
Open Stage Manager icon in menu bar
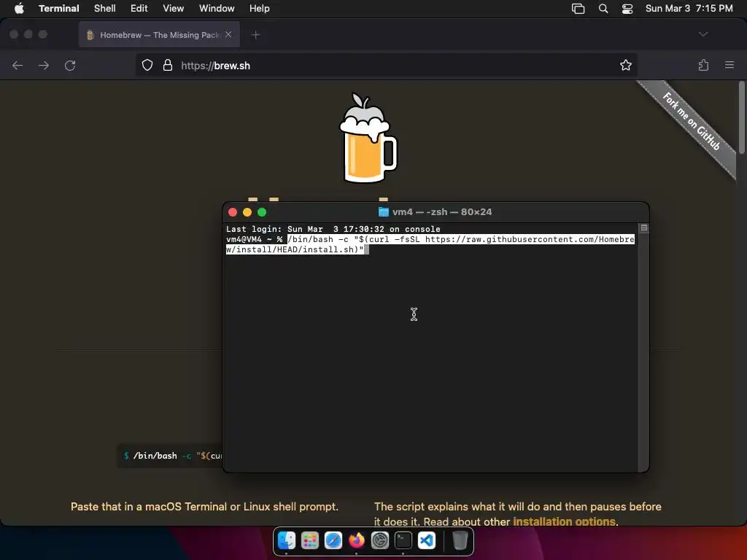(578, 9)
